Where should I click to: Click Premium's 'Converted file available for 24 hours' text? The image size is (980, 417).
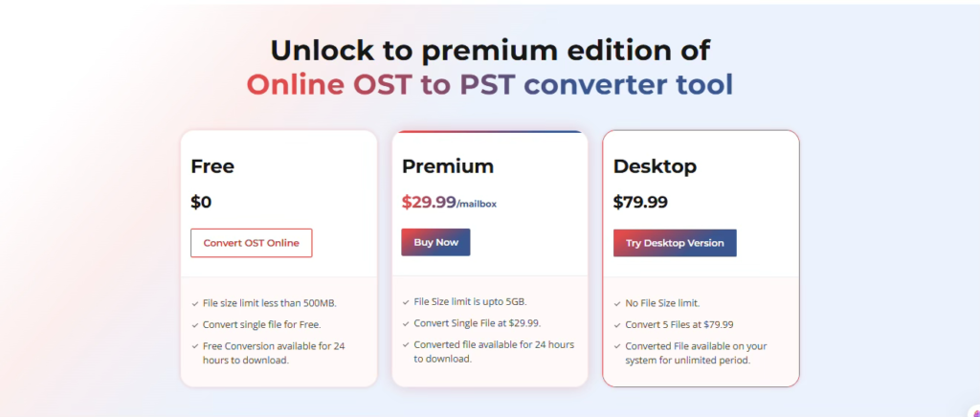coord(493,351)
